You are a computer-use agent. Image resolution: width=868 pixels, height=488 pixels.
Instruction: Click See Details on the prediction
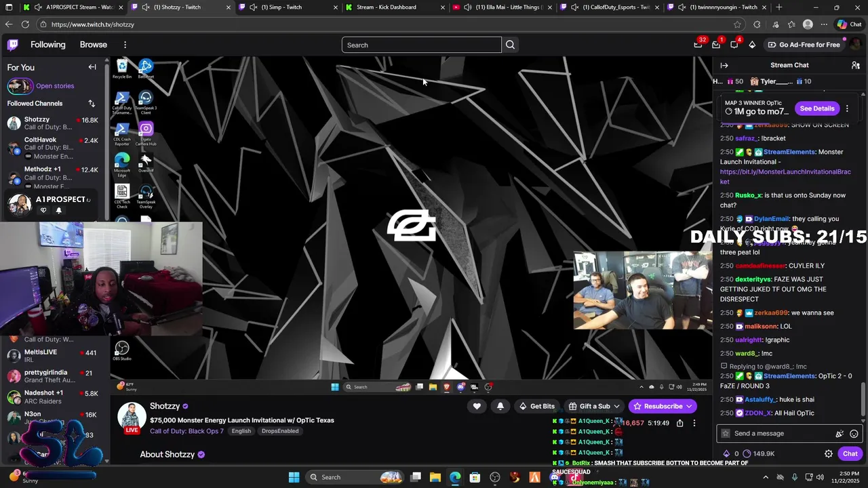pos(817,108)
